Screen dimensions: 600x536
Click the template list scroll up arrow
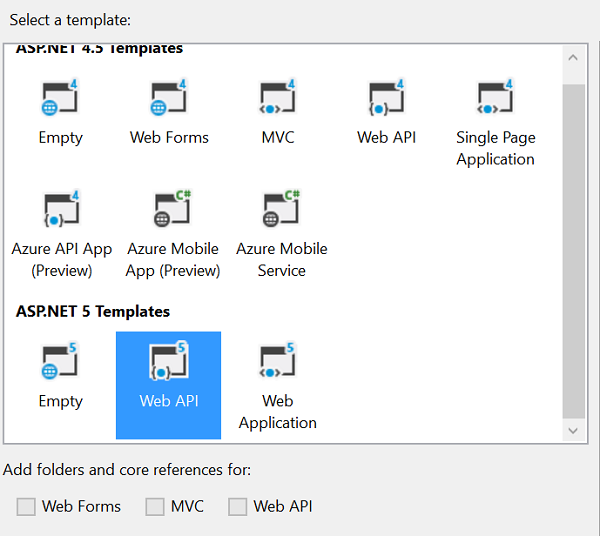(573, 58)
